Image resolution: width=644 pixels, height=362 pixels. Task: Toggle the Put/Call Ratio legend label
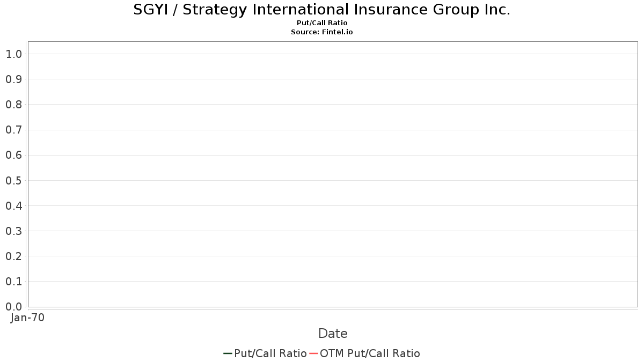click(270, 353)
